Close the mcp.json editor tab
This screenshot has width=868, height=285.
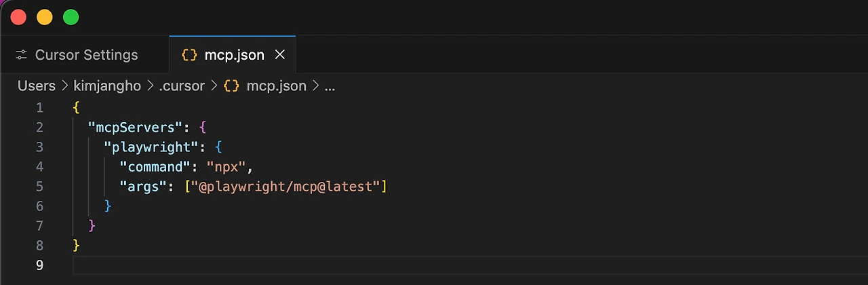280,55
